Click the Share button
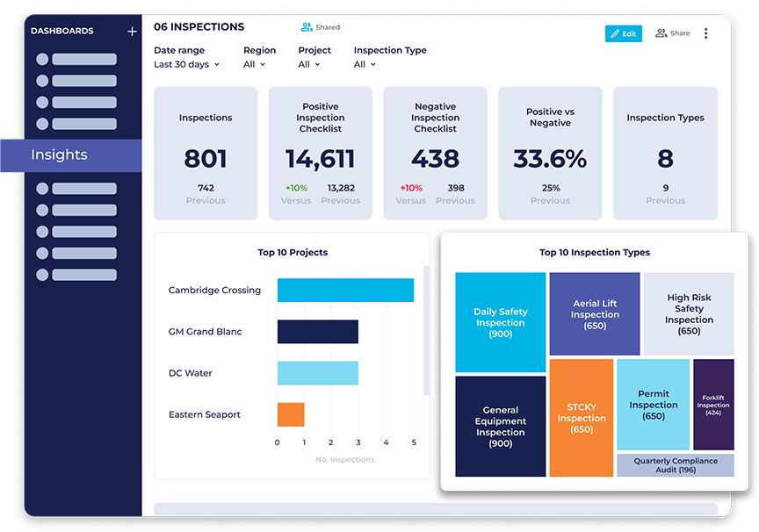This screenshot has height=532, width=759. pos(673,33)
